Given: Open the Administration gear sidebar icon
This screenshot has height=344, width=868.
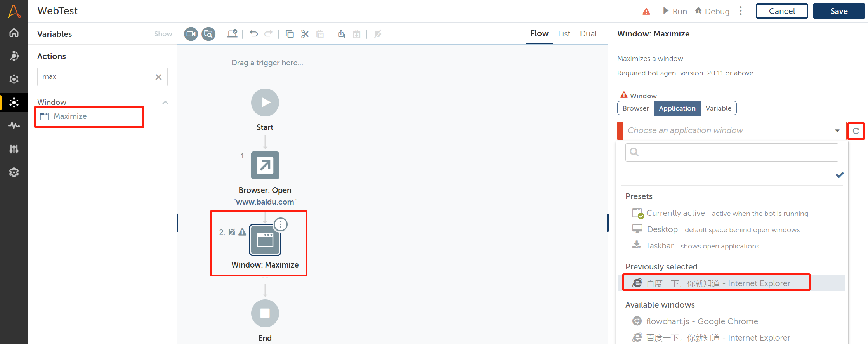Looking at the screenshot, I should pos(14,172).
